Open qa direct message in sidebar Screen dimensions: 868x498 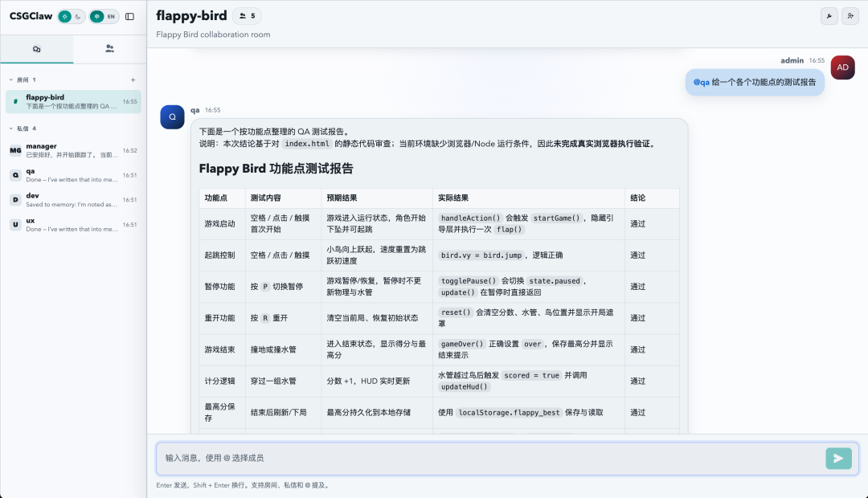73,175
